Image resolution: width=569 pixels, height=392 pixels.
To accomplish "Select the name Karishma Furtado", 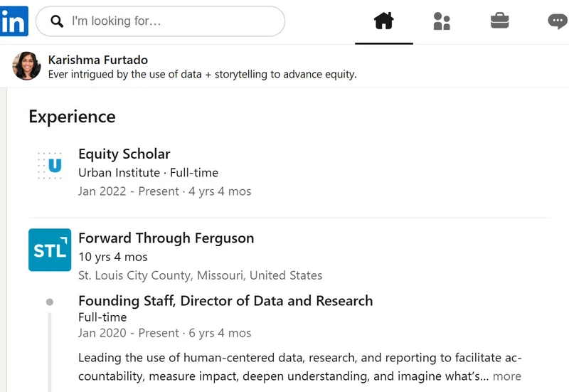I will (x=98, y=60).
